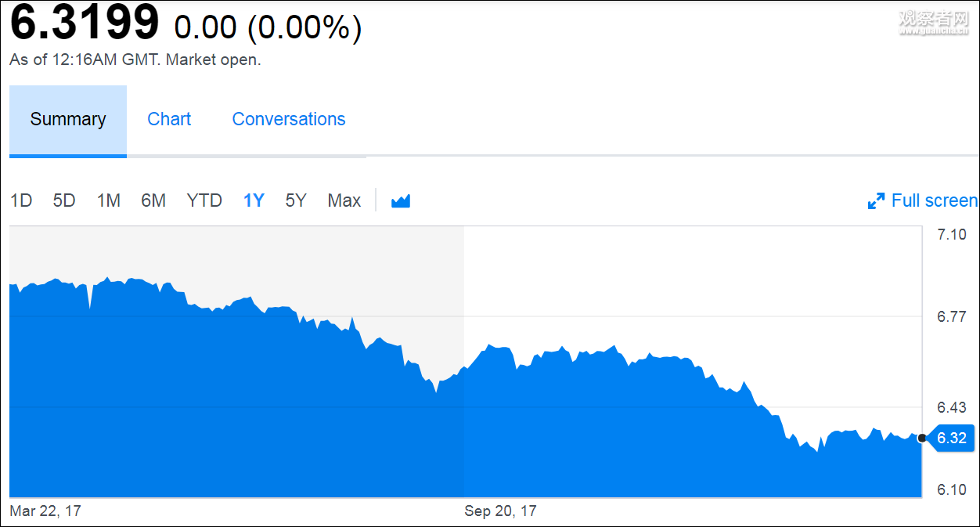Click the Full screen expand arrows icon
The height and width of the screenshot is (527, 980).
coord(876,201)
